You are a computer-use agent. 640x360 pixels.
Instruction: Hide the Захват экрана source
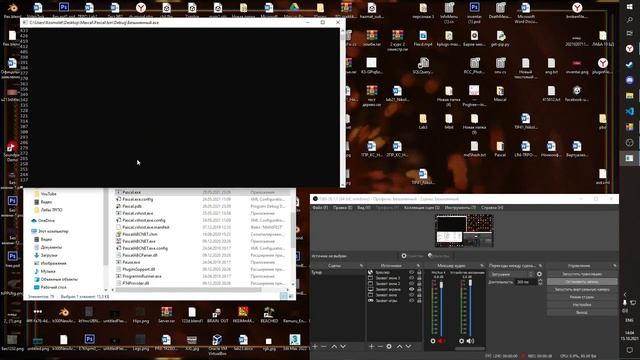411,289
